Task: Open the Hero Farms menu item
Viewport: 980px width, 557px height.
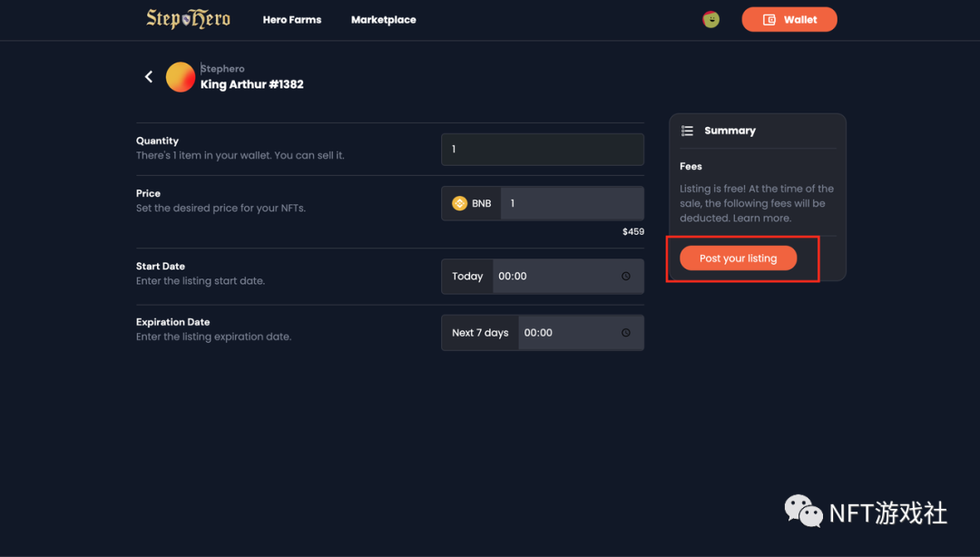Action: point(292,20)
